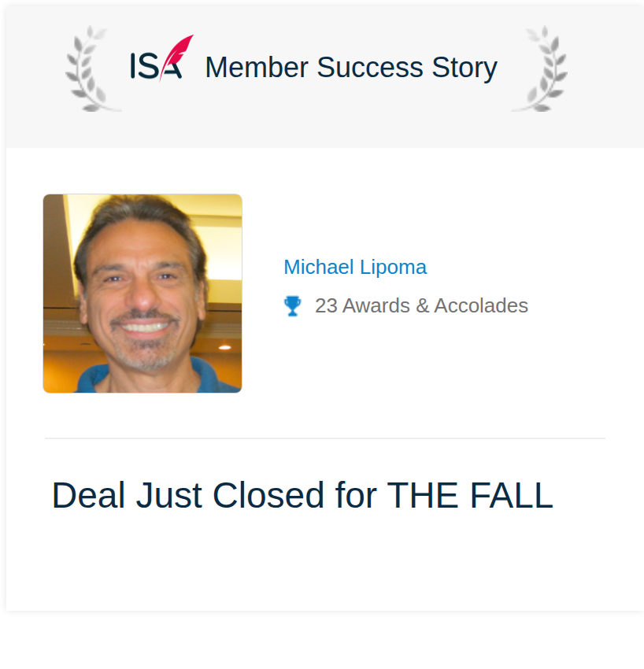
Task: Click the gray header banner background
Action: (325, 128)
